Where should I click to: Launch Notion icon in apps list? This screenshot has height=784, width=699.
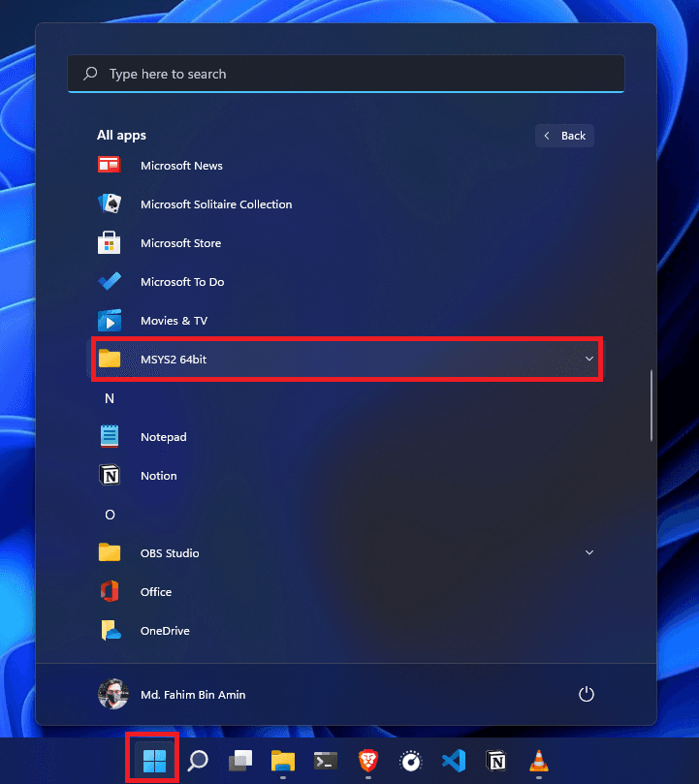pyautogui.click(x=110, y=475)
